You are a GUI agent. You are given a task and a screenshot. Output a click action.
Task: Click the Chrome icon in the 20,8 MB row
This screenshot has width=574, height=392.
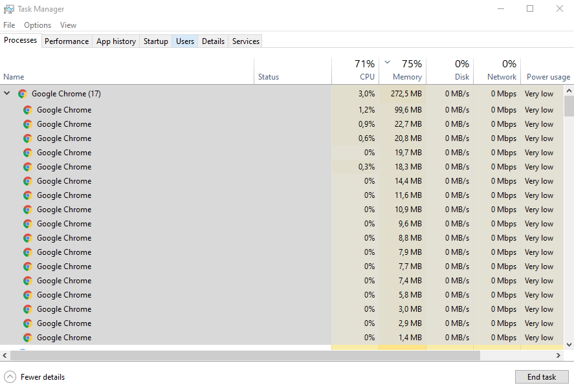28,138
